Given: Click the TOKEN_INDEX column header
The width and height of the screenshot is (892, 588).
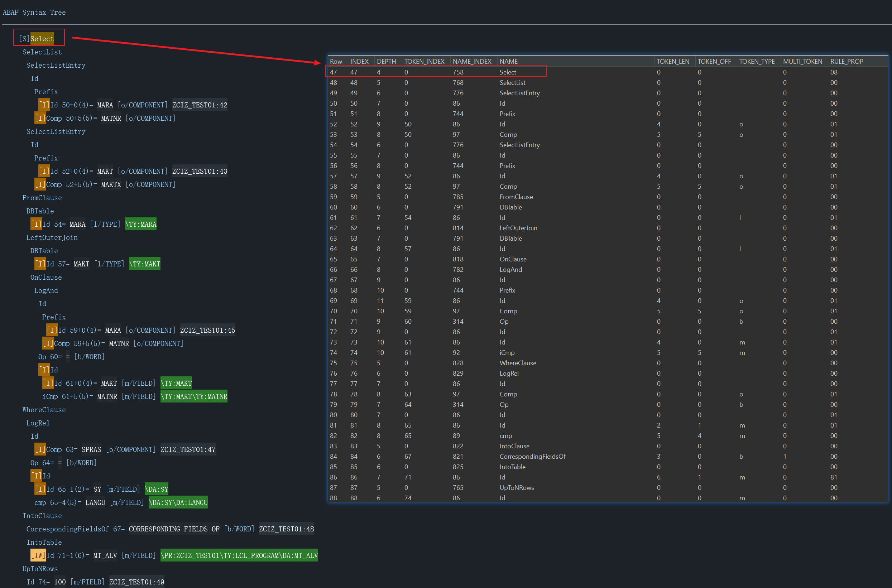Looking at the screenshot, I should coord(424,61).
